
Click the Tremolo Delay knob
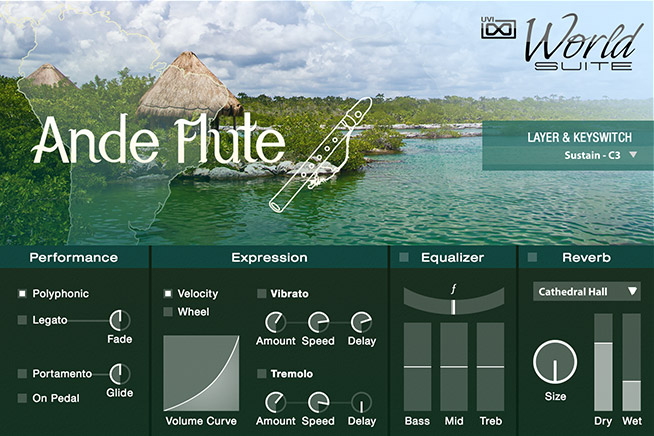coord(361,403)
